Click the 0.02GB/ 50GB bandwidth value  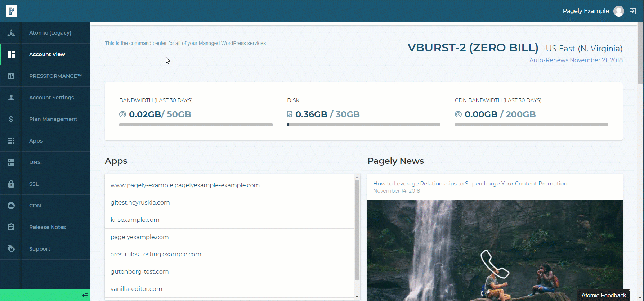pos(160,114)
